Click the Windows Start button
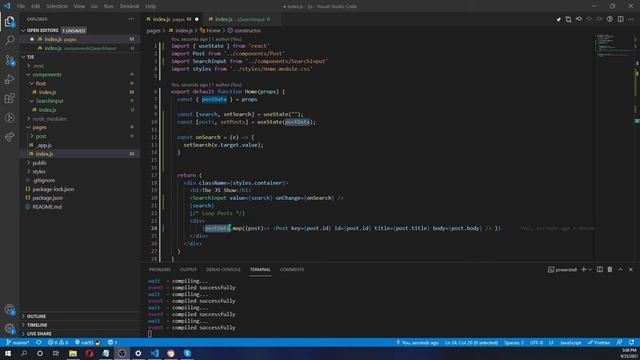The image size is (640, 360). [8, 353]
